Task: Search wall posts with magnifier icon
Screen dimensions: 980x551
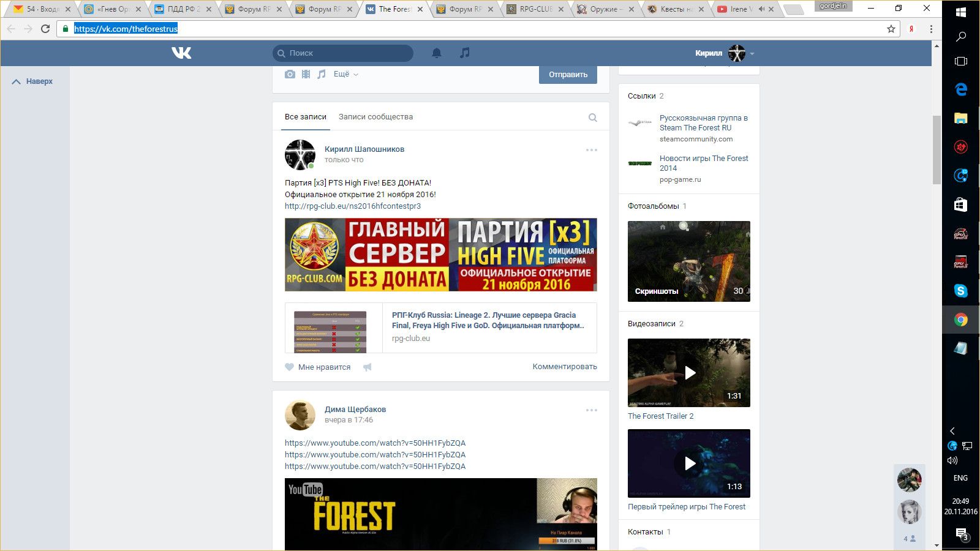Action: coord(592,118)
